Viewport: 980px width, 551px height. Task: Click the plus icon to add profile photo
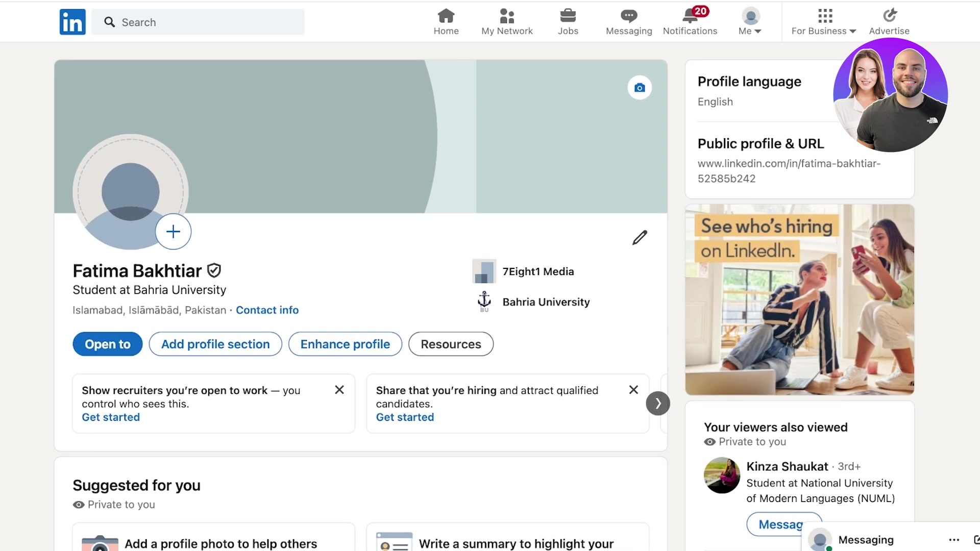(174, 232)
